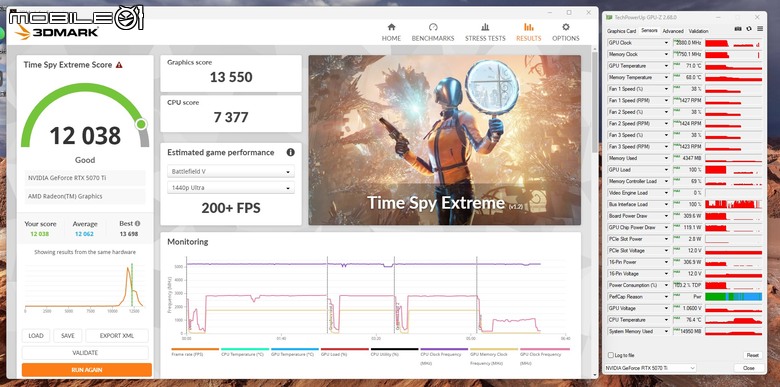
Task: Click the SAVE button
Action: click(68, 336)
